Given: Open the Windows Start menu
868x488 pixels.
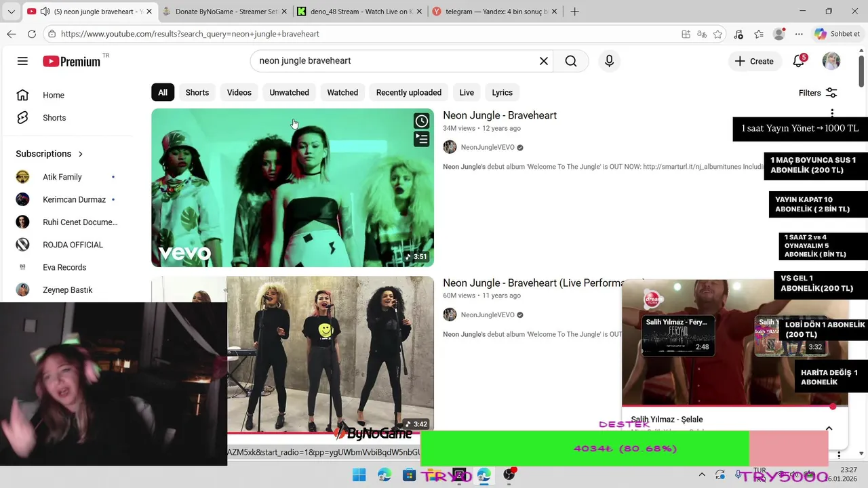Looking at the screenshot, I should tap(359, 475).
